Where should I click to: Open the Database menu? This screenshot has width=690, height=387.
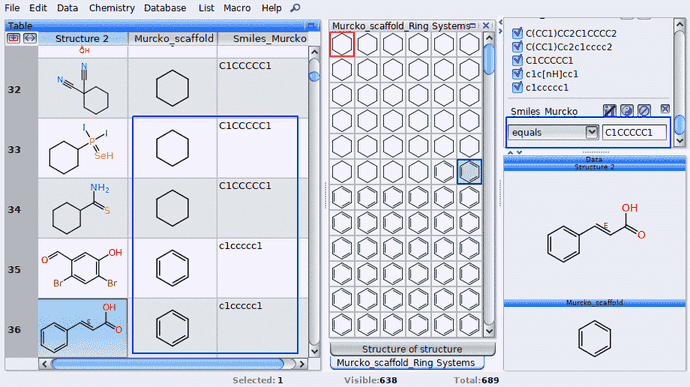165,8
